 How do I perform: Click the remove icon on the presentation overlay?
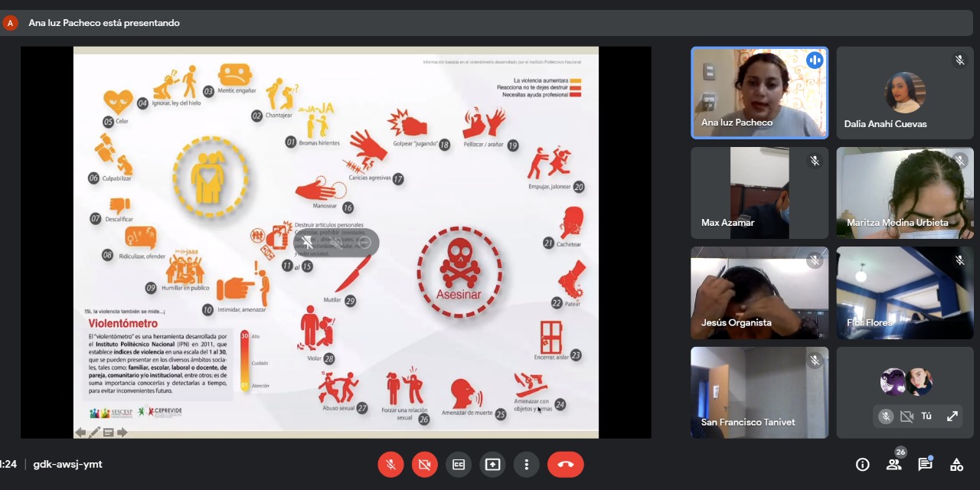pyautogui.click(x=364, y=243)
